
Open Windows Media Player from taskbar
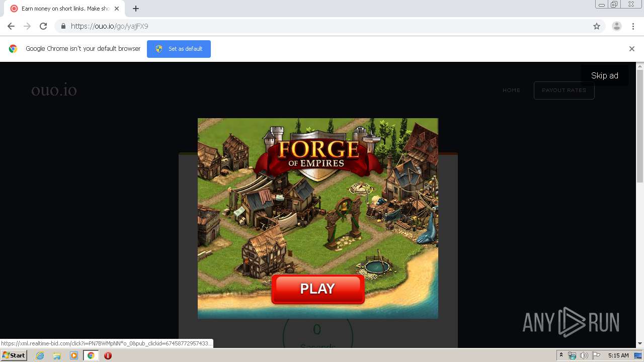(x=74, y=355)
